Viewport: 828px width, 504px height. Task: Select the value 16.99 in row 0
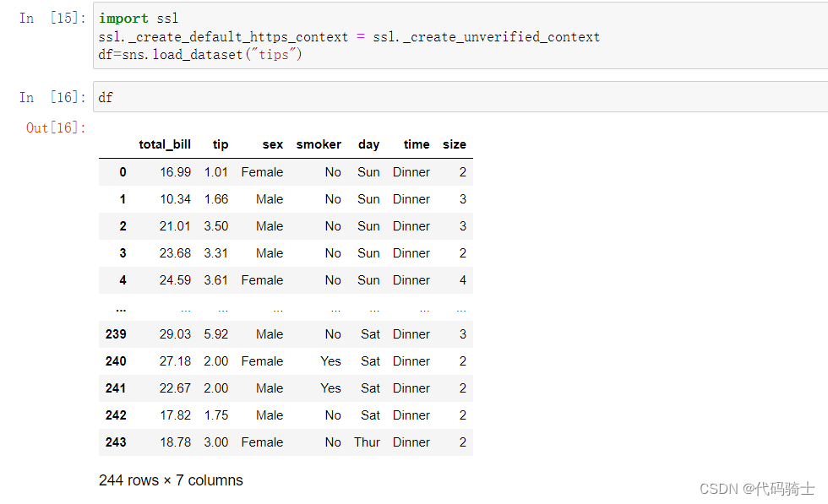[175, 171]
